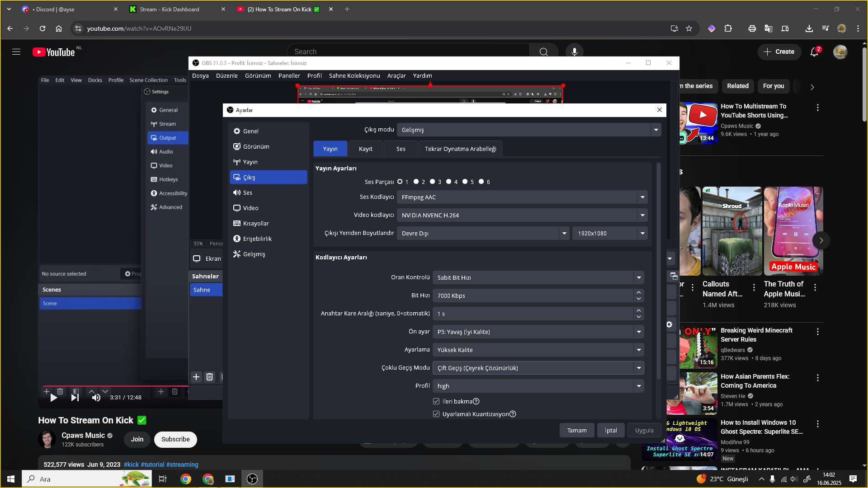Open Genel settings gear icon
Image resolution: width=868 pixels, height=488 pixels.
237,131
